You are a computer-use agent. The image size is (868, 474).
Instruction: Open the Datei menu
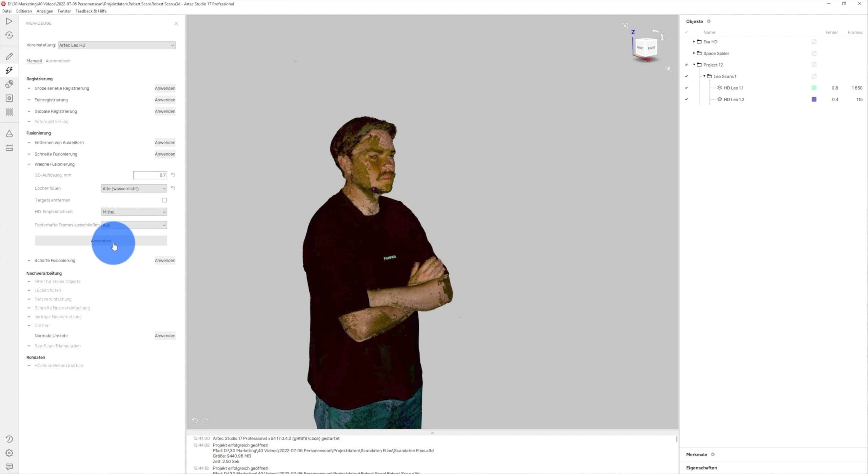7,11
